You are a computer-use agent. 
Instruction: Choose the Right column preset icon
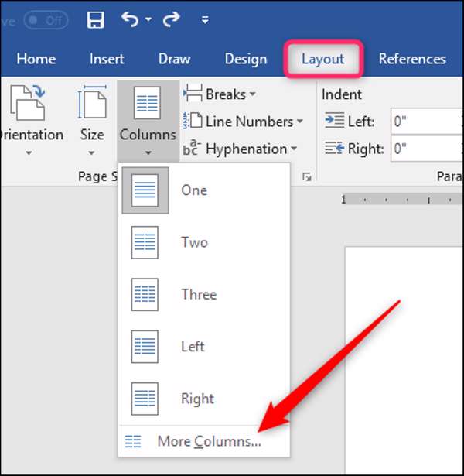point(145,399)
